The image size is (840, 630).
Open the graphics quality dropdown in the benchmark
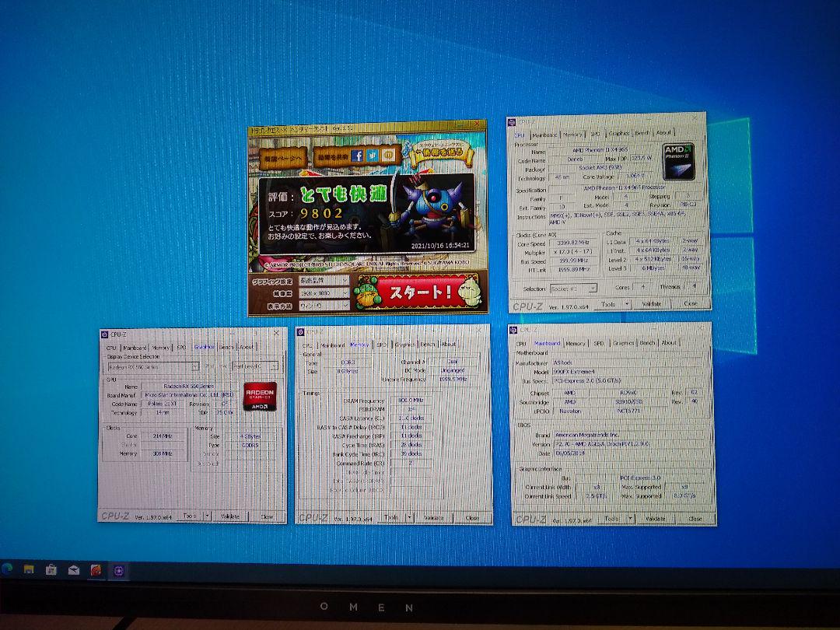[x=324, y=281]
